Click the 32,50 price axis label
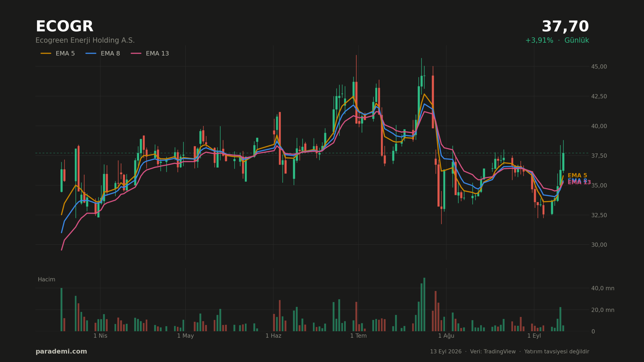 click(x=599, y=215)
